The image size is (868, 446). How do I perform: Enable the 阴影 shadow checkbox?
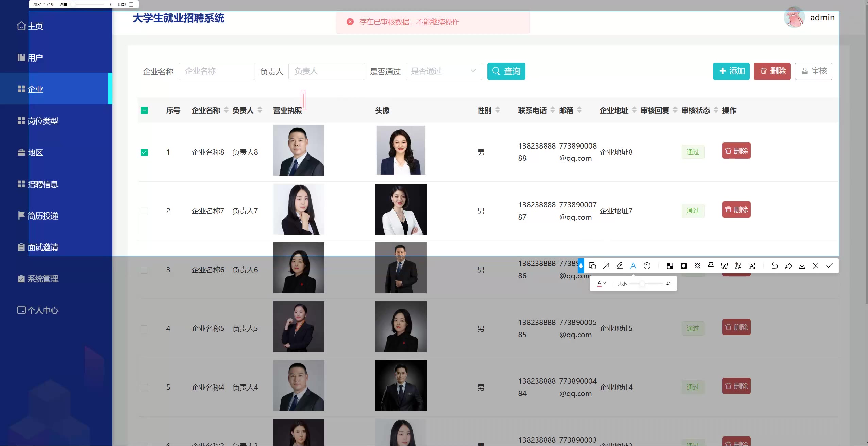tap(131, 4)
